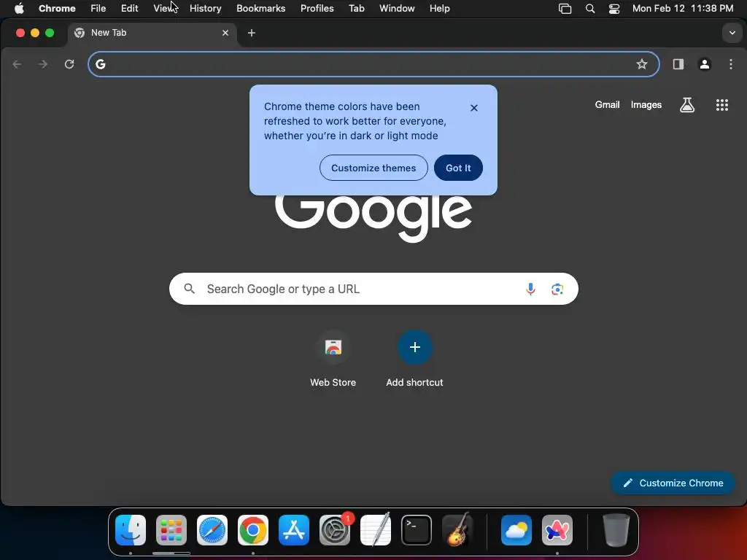Close the theme colors popup
This screenshot has height=560, width=747.
(474, 108)
